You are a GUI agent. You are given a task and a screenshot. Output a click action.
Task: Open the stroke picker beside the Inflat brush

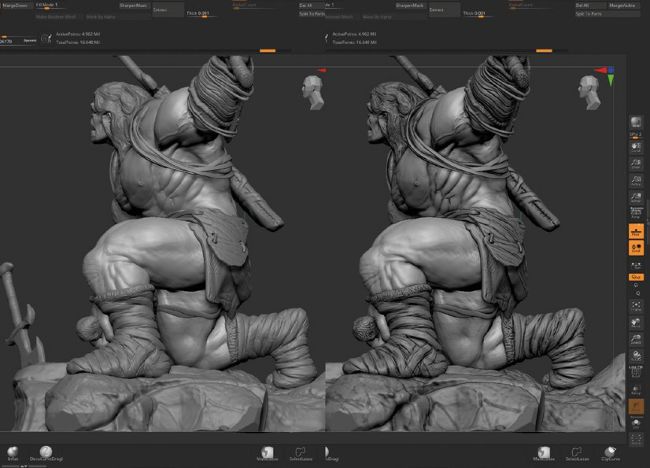46,452
